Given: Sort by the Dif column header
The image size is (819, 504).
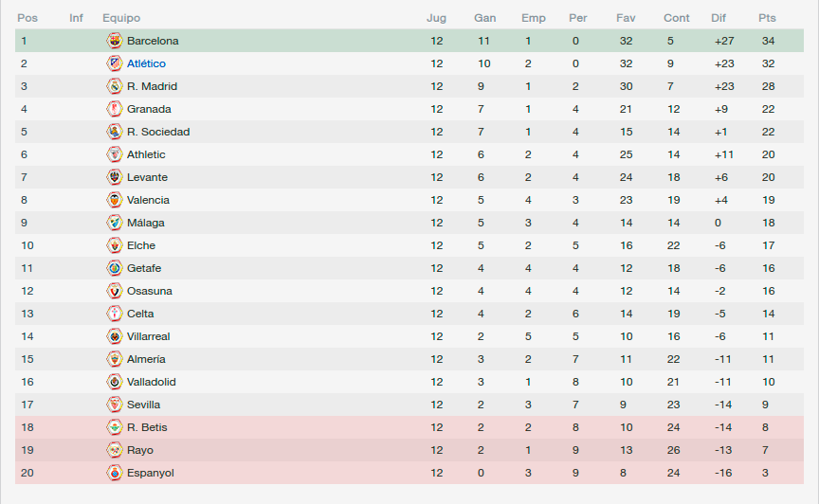Looking at the screenshot, I should click(x=719, y=18).
